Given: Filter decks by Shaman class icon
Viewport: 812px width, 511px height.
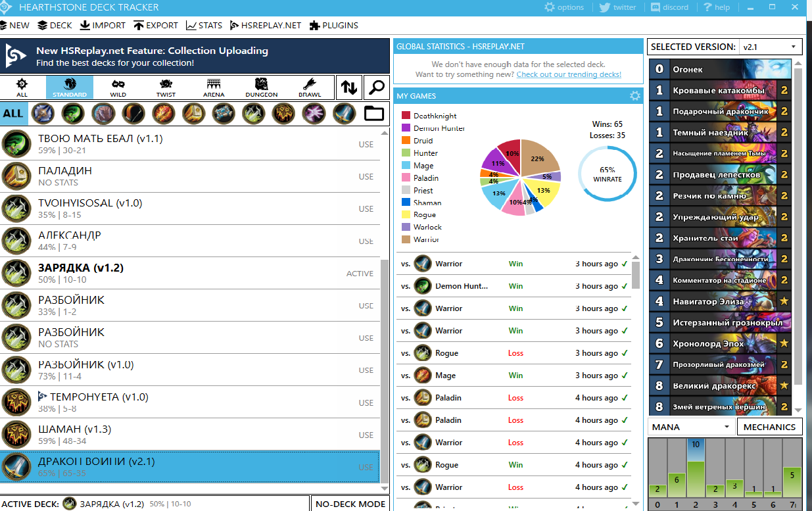Looking at the screenshot, I should coord(284,113).
